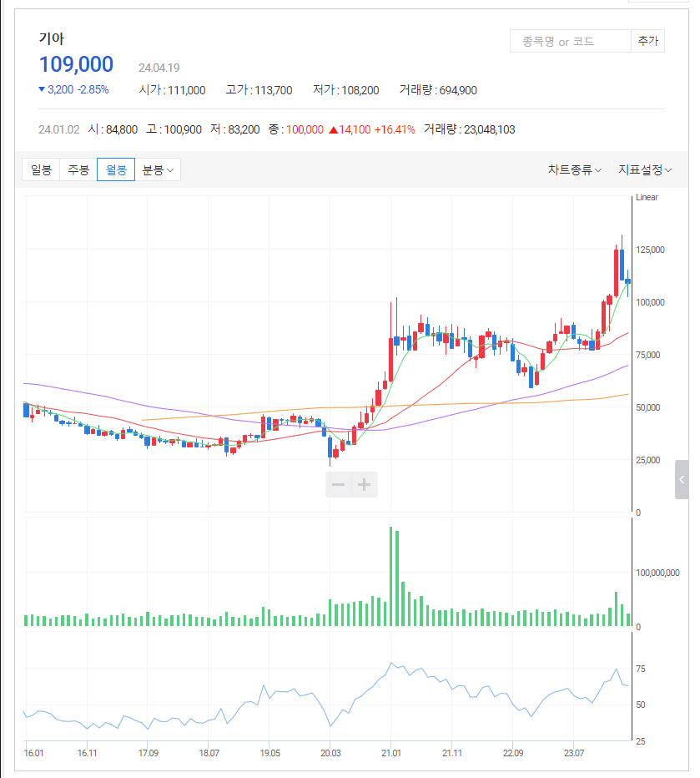700x778 pixels.
Task: Click the Linear scale label
Action: 647,197
